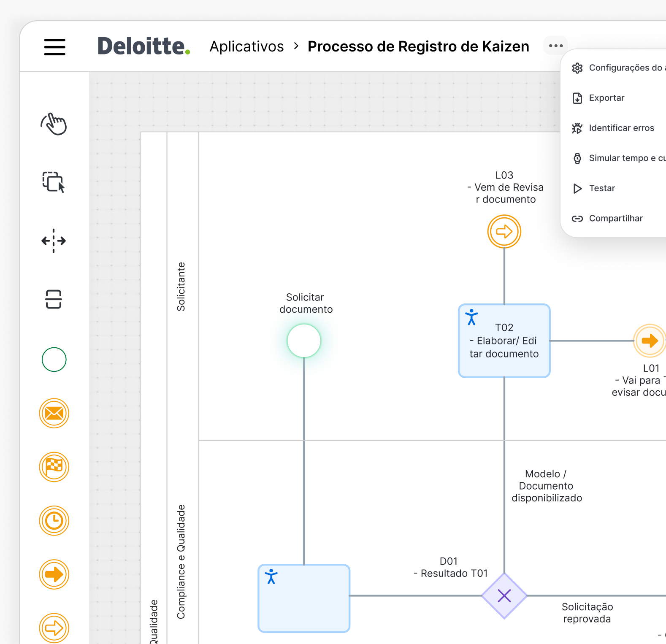This screenshot has height=644, width=666.
Task: Open the hamburger menu
Action: tap(54, 47)
